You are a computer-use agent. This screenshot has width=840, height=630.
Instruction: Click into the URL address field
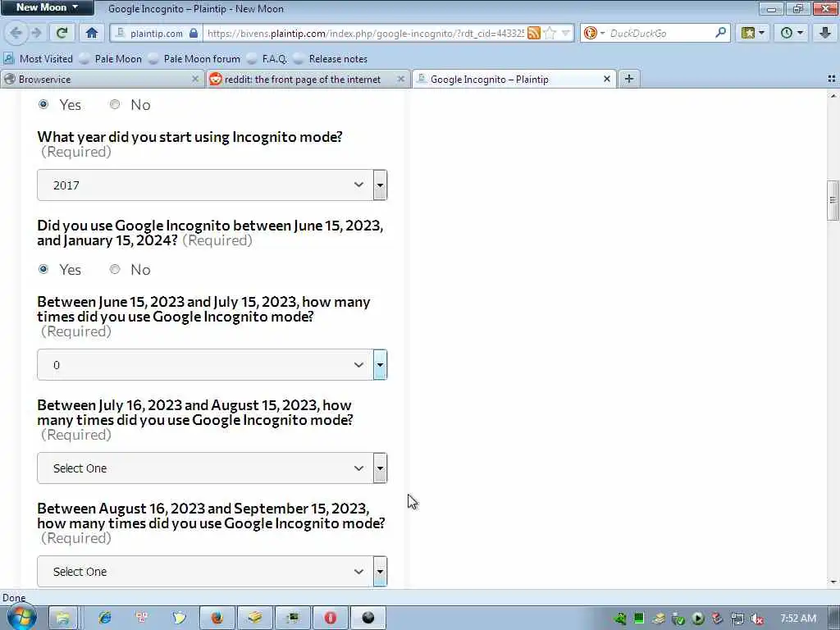click(364, 33)
